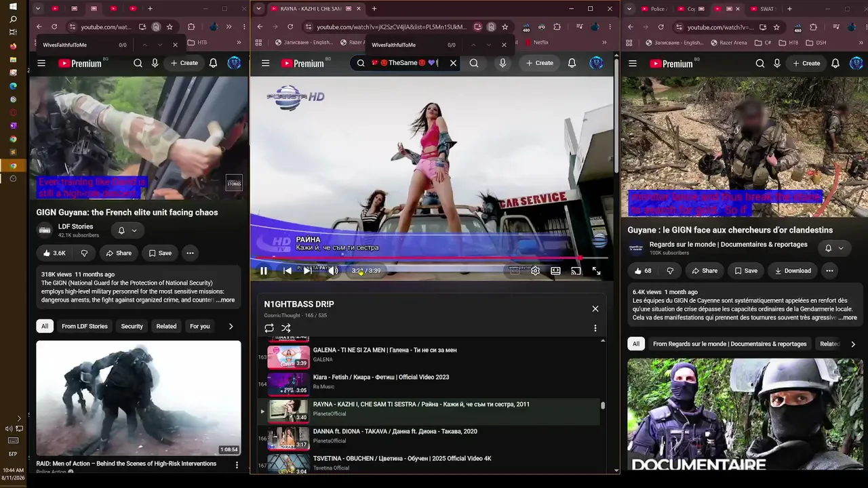Open the YouTube guide menu in left window
The width and height of the screenshot is (868, 488).
[x=41, y=63]
